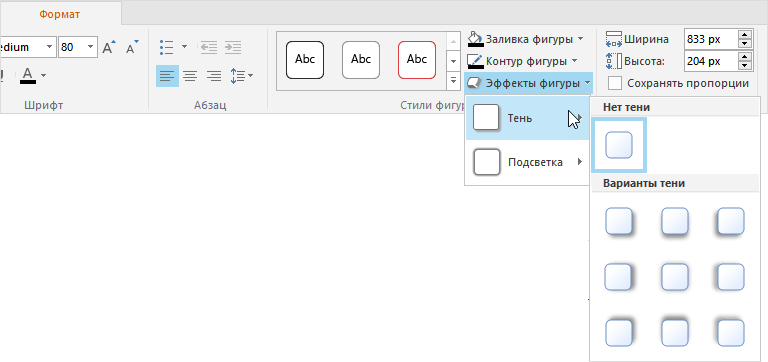Pick last shadow variant in top row
The height and width of the screenshot is (362, 768).
point(731,221)
